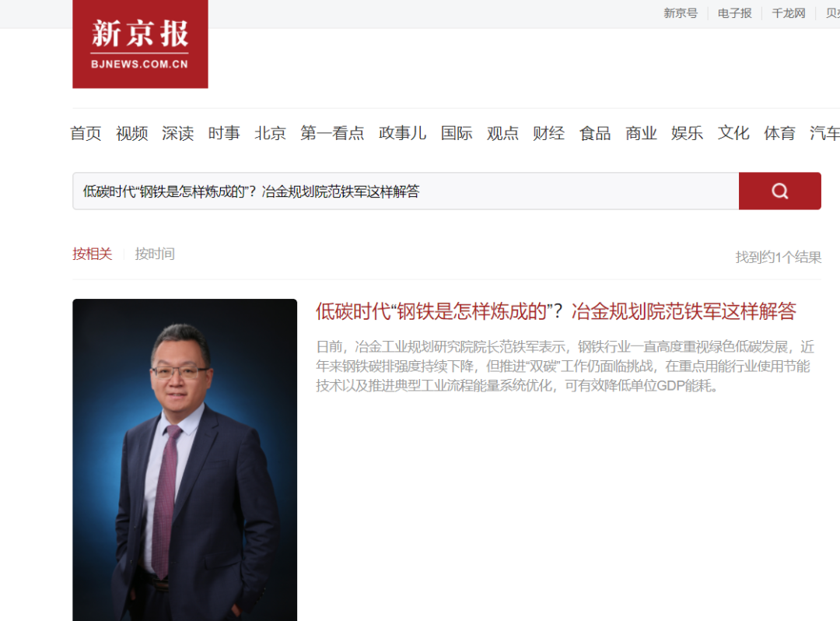
Task: Sort results by 按时间
Action: (x=155, y=254)
